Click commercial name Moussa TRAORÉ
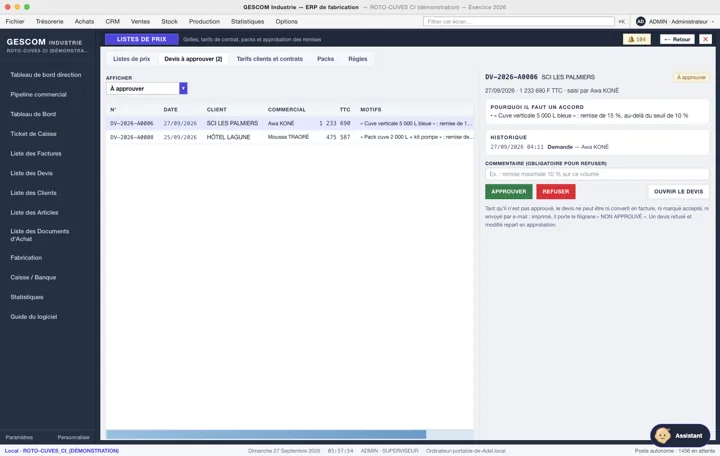The height and width of the screenshot is (456, 720). pos(288,137)
